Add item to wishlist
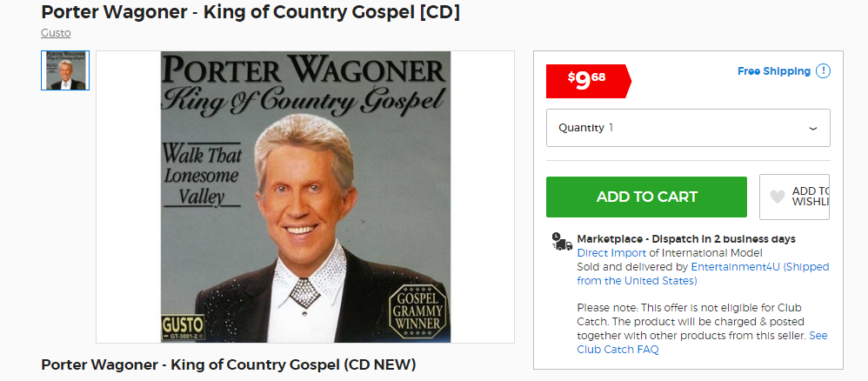This screenshot has height=381, width=868. pyautogui.click(x=794, y=197)
